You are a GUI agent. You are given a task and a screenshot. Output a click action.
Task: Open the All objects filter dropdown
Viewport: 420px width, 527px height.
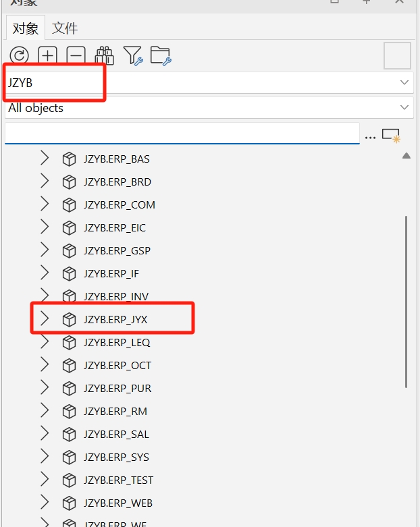(x=404, y=107)
